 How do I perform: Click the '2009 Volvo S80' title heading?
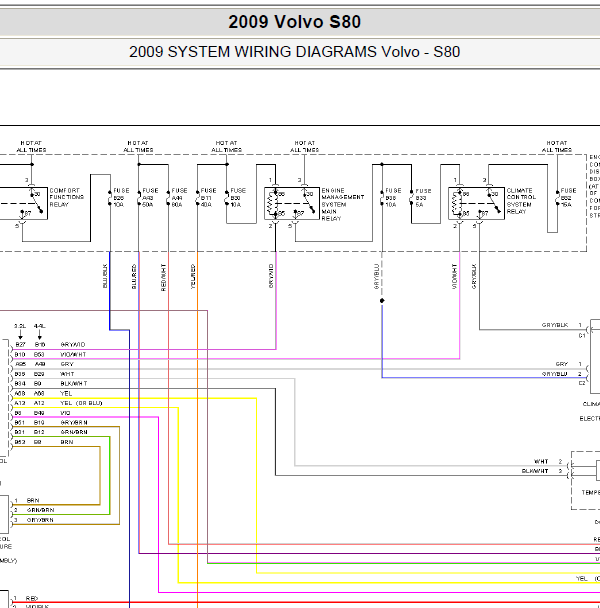pos(294,22)
